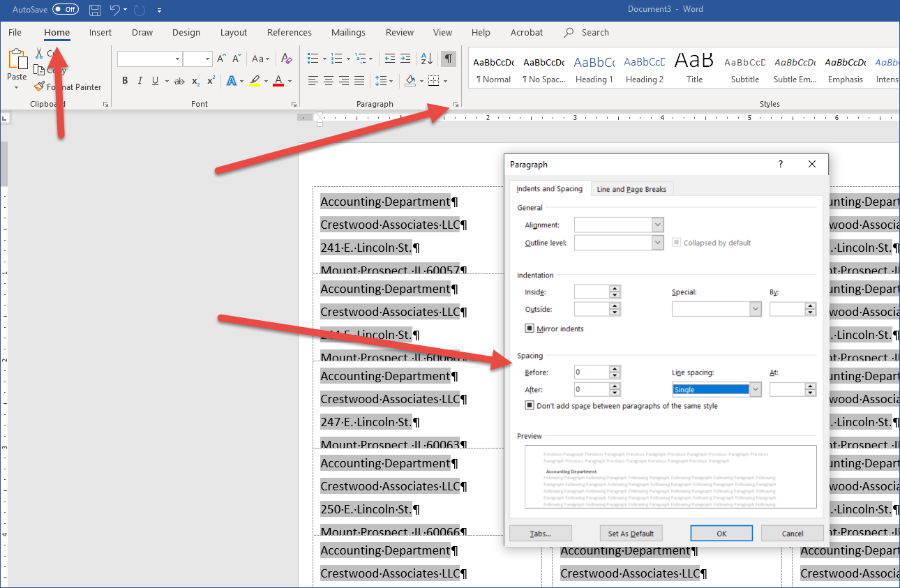Screen dimensions: 900x588
Task: Justify text with the Justify alignment icon
Action: coord(359,81)
